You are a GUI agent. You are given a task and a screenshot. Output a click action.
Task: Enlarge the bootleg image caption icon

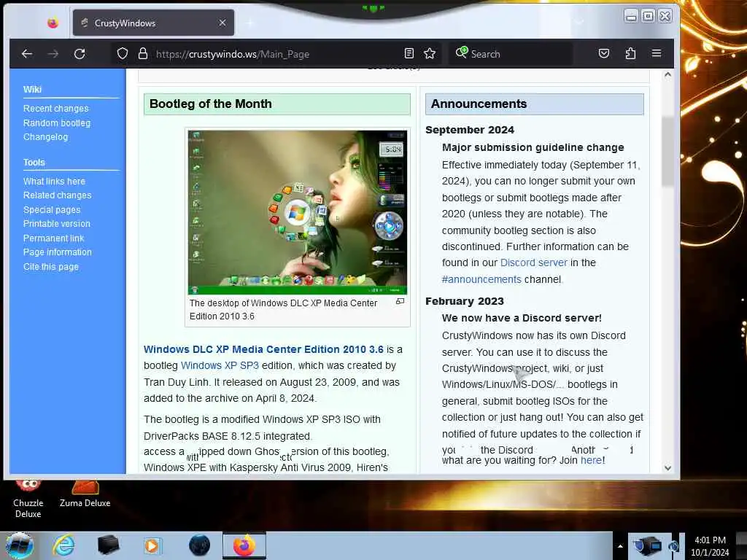400,301
